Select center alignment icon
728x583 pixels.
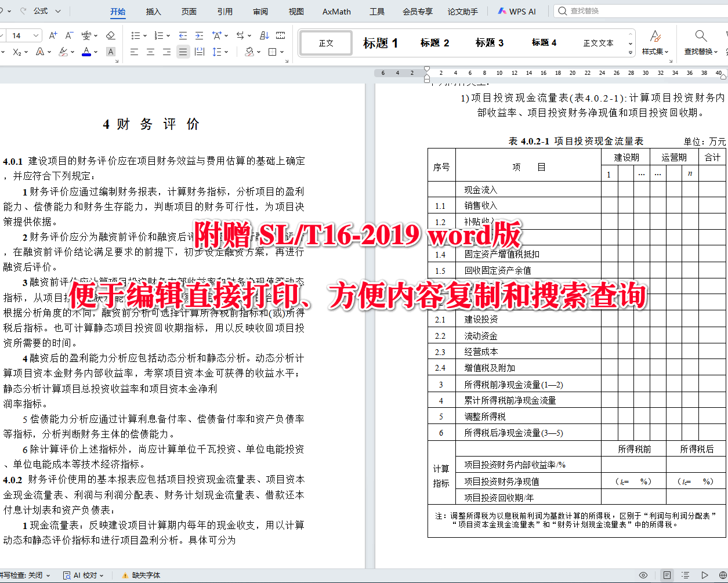coord(150,52)
